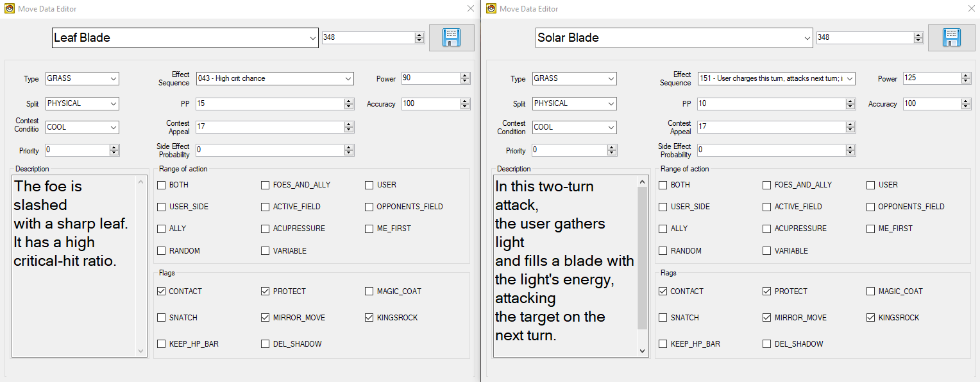980x382 pixels.
Task: Click the save floppy icon for Leaf Blade
Action: [452, 38]
